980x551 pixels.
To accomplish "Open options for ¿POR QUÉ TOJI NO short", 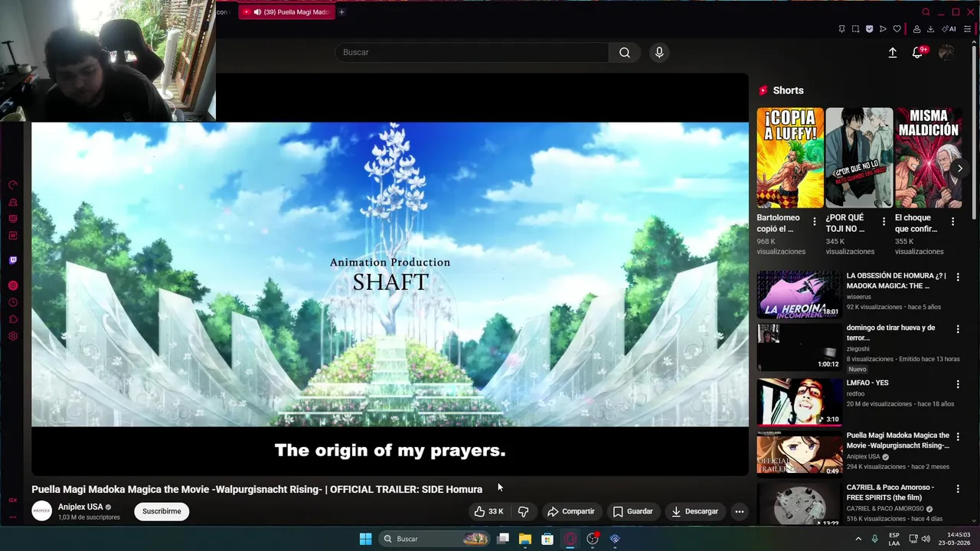I will click(884, 221).
